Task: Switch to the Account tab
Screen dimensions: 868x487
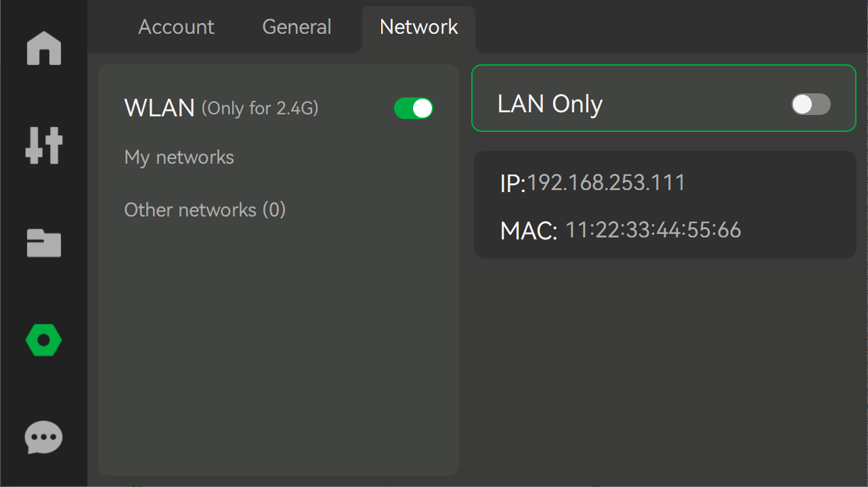Action: pos(176,27)
